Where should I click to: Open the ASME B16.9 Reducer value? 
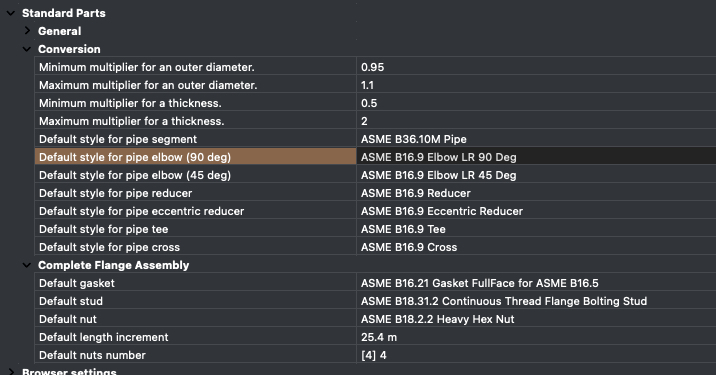pos(536,193)
